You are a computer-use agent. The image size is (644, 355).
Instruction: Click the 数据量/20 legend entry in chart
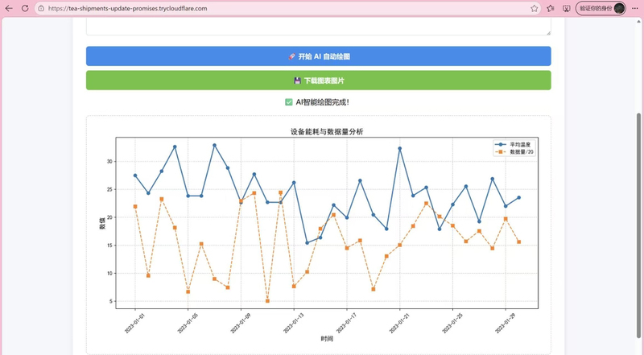click(514, 152)
